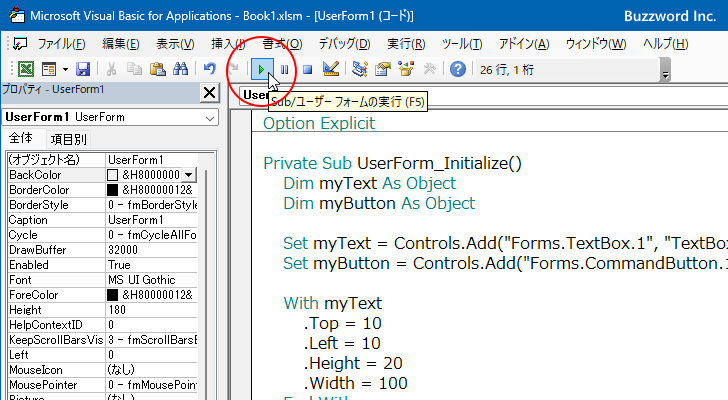Screen dimensions: 728x400
Task: Click the Copy icon in toolbar
Action: coord(134,69)
